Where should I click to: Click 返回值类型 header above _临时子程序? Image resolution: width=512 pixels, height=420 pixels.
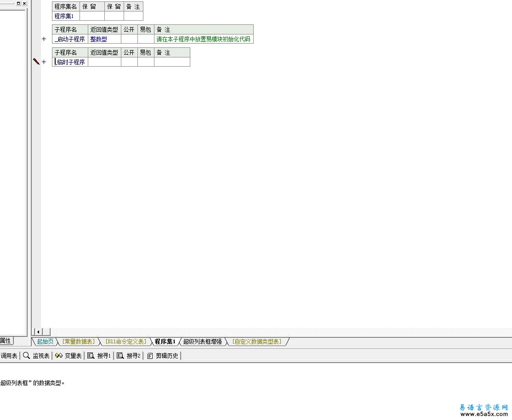click(104, 52)
